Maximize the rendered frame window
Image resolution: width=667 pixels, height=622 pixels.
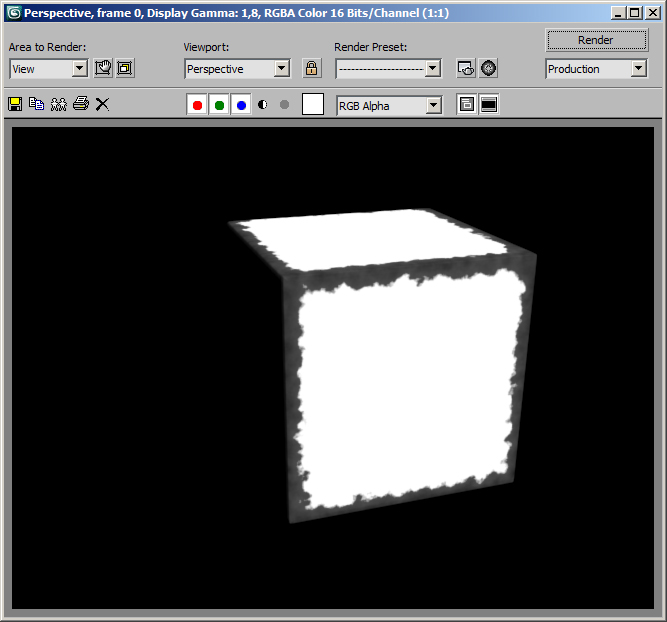[634, 13]
